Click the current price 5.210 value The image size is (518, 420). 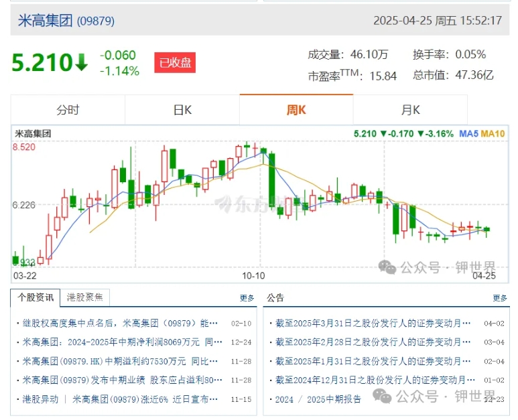point(42,62)
